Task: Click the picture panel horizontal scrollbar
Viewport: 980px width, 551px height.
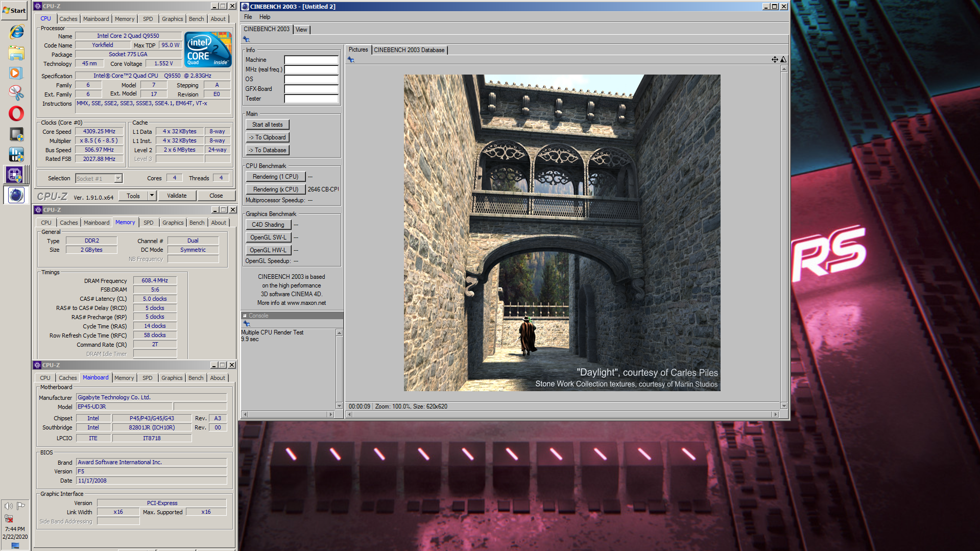Action: coord(563,414)
